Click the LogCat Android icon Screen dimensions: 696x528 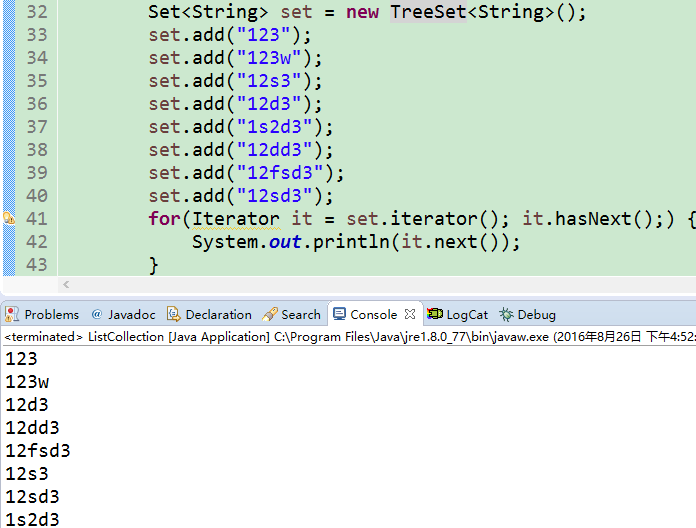[x=434, y=314]
